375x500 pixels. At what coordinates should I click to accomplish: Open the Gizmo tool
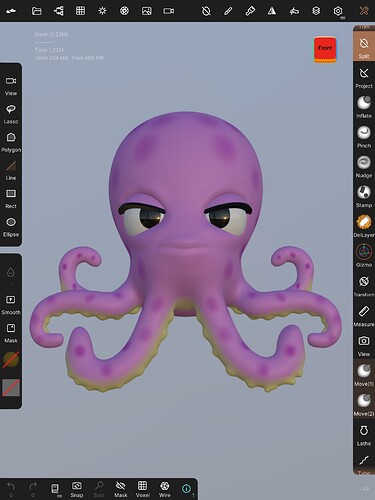364,256
